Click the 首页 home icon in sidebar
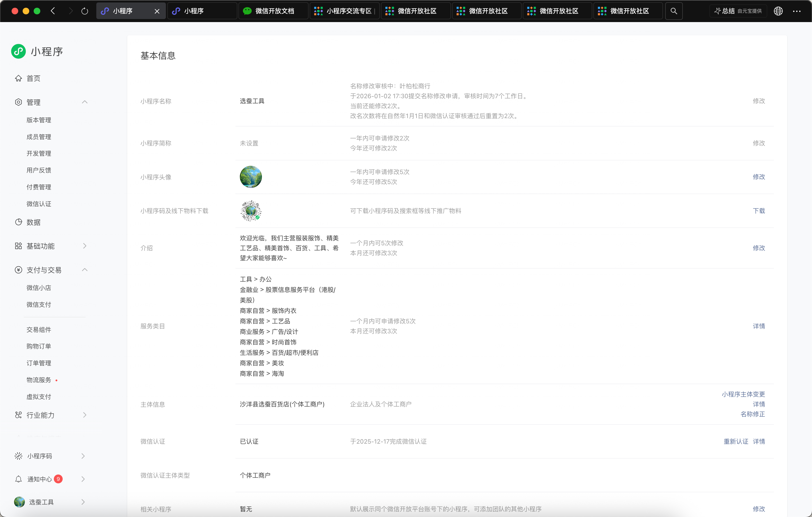This screenshot has width=812, height=517. (x=18, y=79)
